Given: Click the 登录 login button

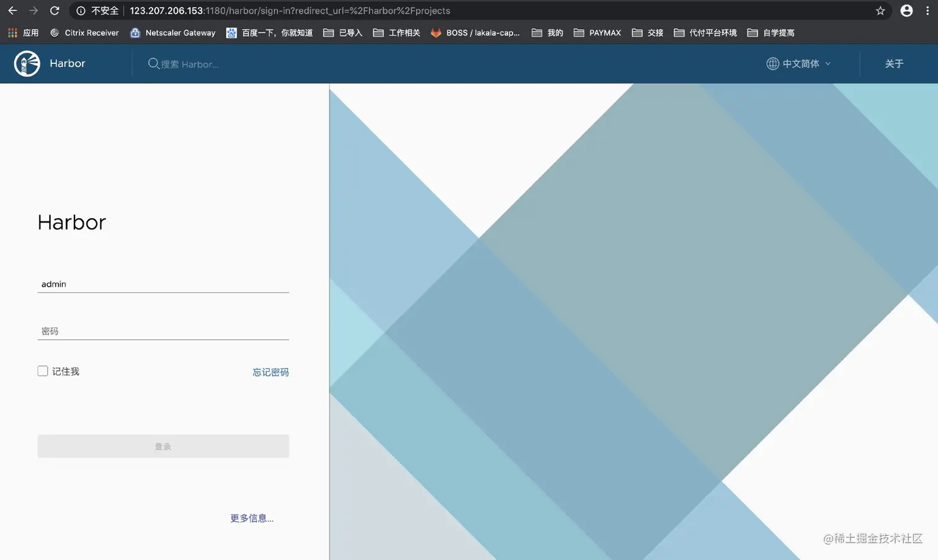Looking at the screenshot, I should point(163,446).
